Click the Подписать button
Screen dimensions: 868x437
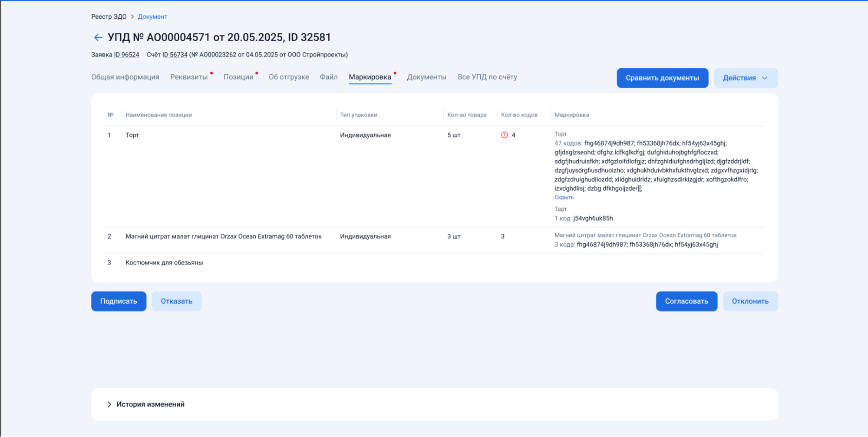pyautogui.click(x=119, y=301)
